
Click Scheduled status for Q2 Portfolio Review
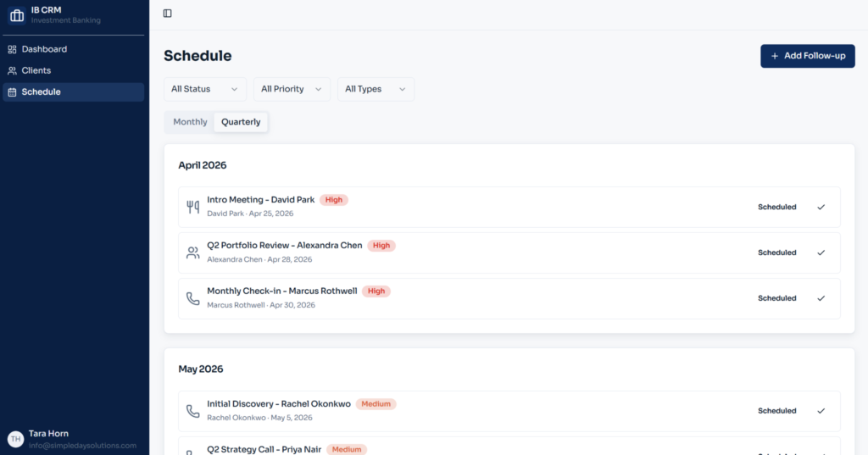pyautogui.click(x=776, y=252)
